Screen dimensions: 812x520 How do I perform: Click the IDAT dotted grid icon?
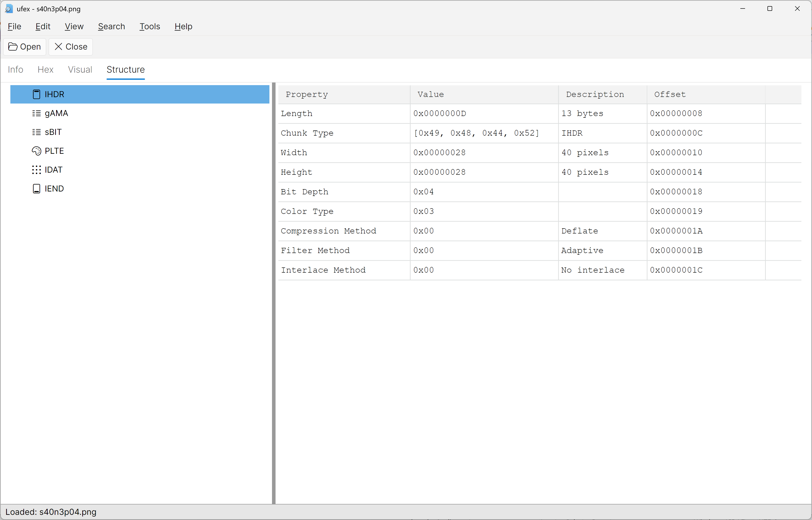tap(37, 170)
